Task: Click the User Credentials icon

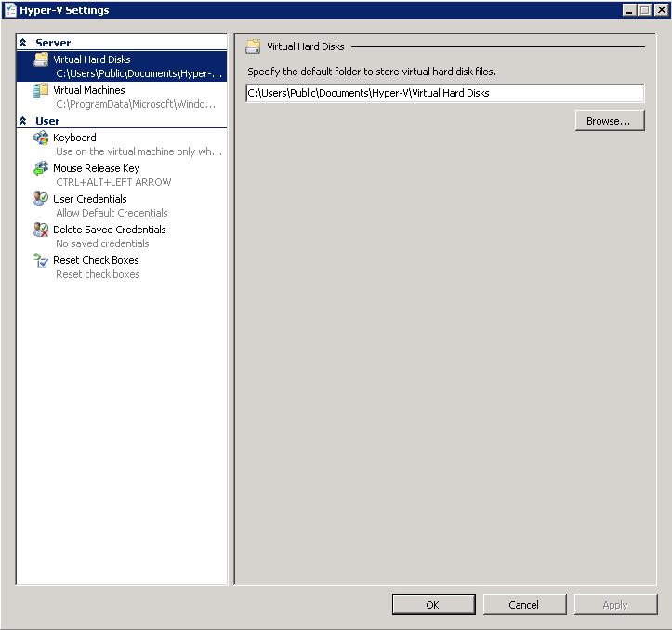Action: (x=41, y=199)
